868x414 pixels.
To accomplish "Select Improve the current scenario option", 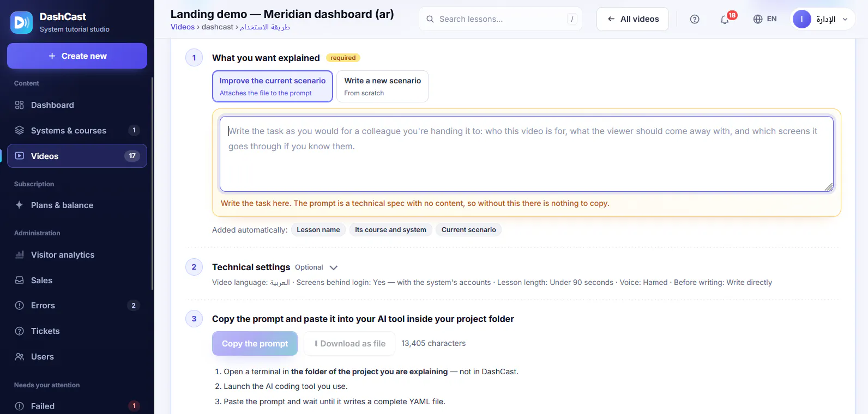I will point(273,86).
